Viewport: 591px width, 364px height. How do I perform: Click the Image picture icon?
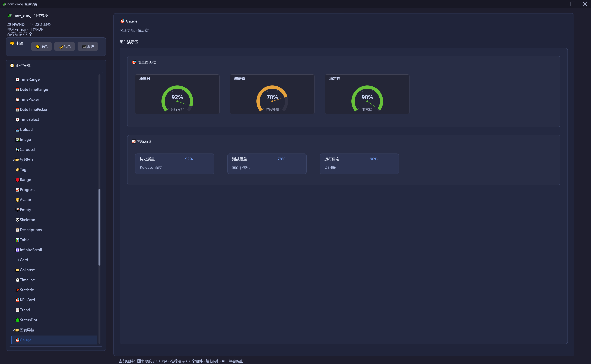point(17,140)
